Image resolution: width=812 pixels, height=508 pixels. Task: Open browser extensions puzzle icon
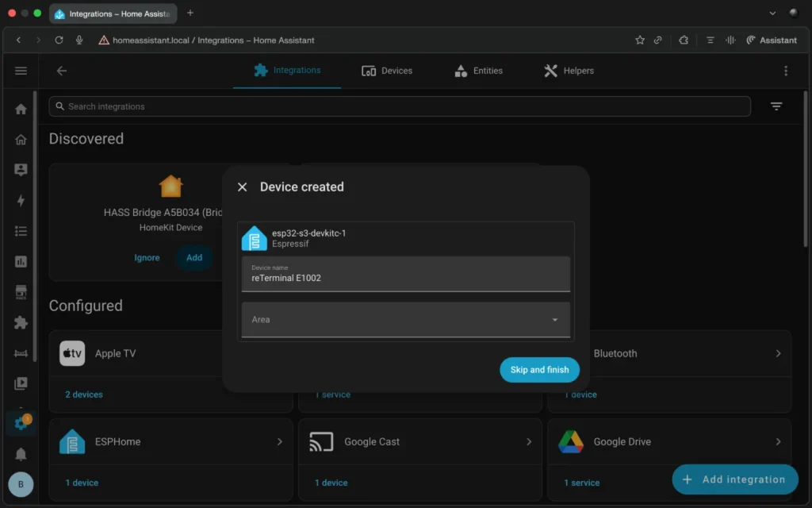684,40
